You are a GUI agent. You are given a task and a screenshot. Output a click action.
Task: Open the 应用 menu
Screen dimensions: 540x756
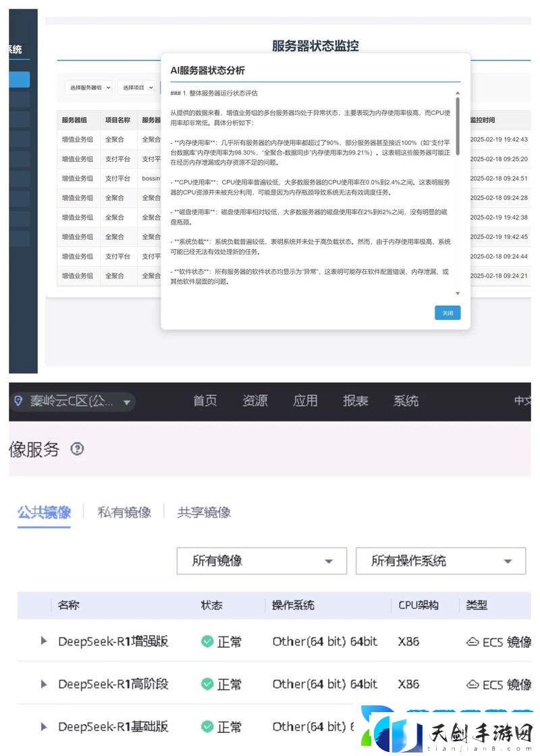pyautogui.click(x=305, y=401)
